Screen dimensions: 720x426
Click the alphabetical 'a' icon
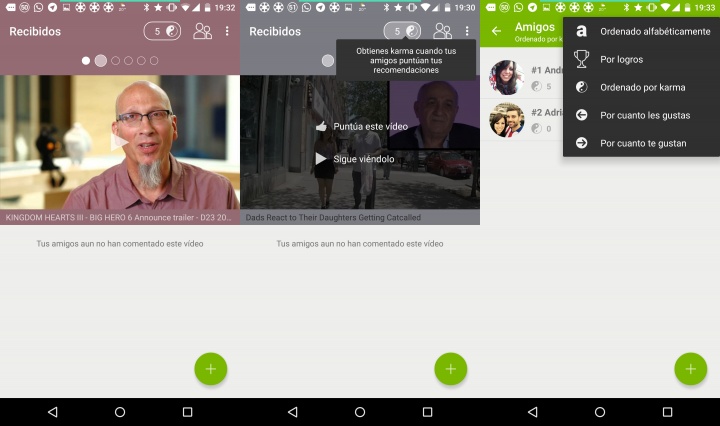(581, 31)
